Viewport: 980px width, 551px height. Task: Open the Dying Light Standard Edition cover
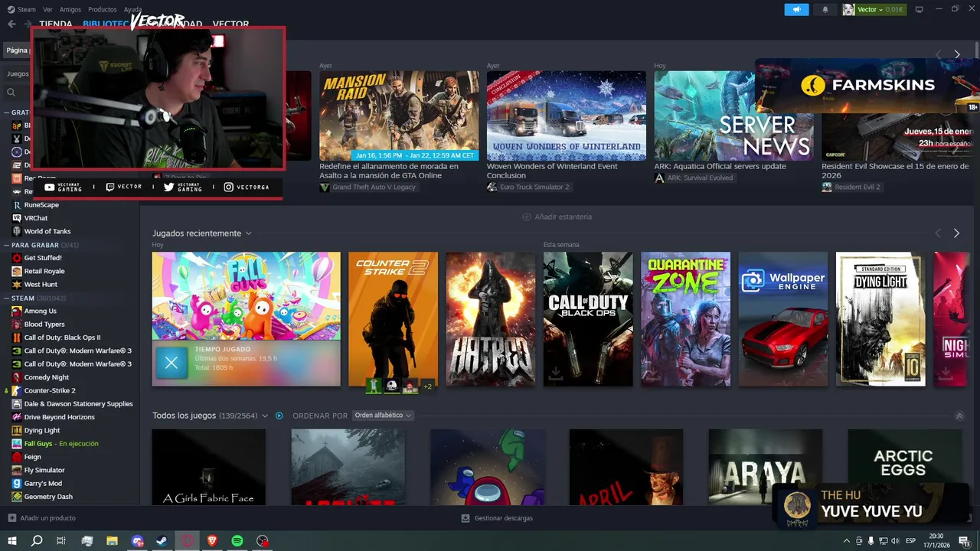coord(880,319)
